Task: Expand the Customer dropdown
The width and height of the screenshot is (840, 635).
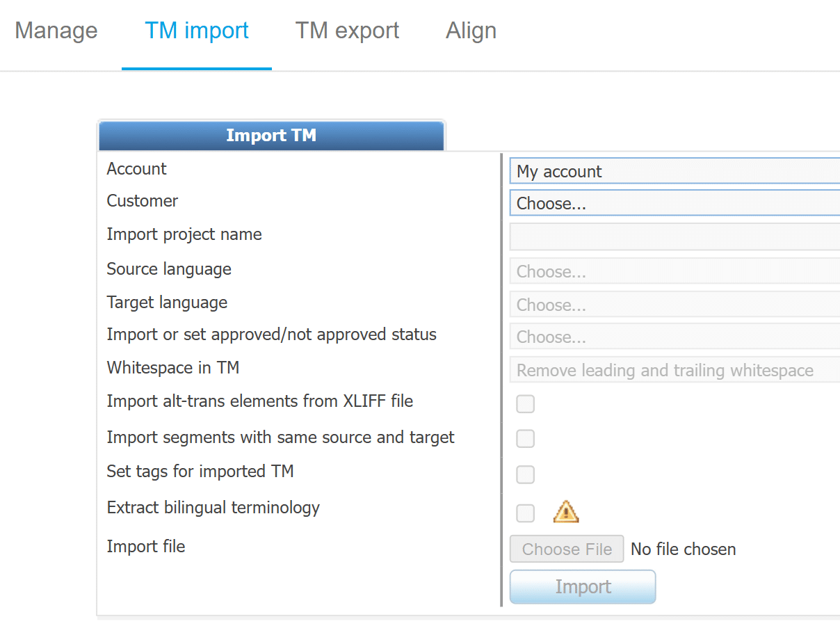Action: (675, 204)
